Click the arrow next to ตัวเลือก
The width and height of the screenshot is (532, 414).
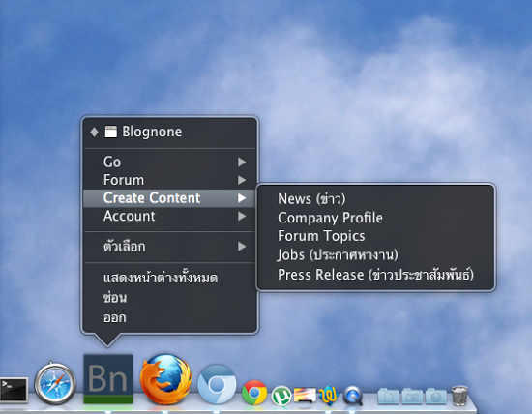[x=242, y=247]
